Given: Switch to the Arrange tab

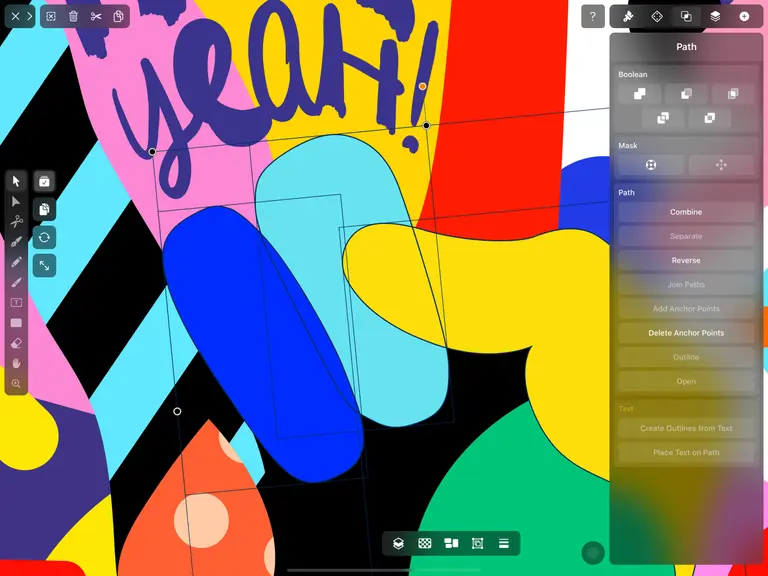Looking at the screenshot, I should click(657, 17).
